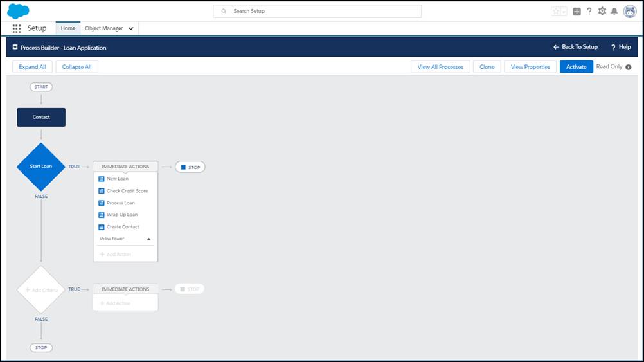Click the Wrap Up Loan action icon
This screenshot has width=644, height=362.
point(102,215)
